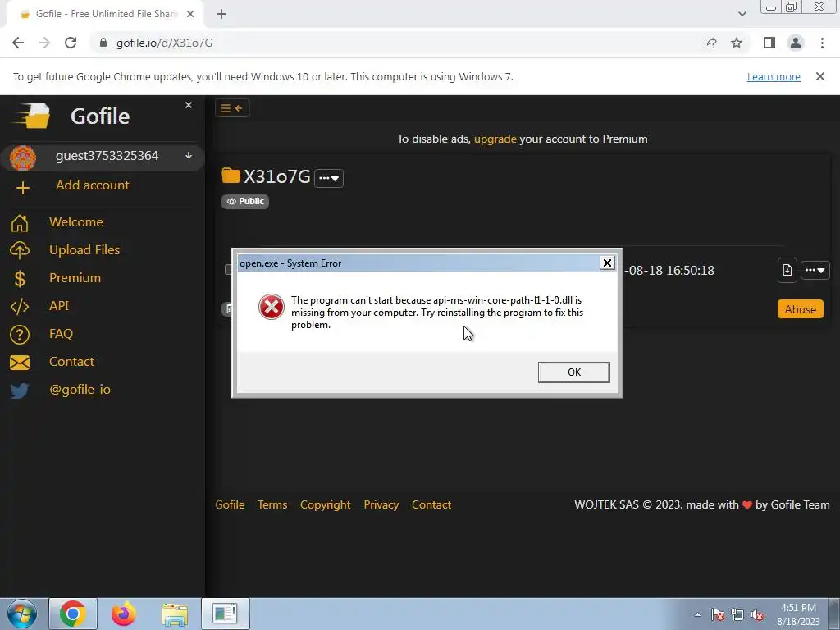Open Upload Files menu item
The width and height of the screenshot is (840, 630).
click(x=84, y=249)
